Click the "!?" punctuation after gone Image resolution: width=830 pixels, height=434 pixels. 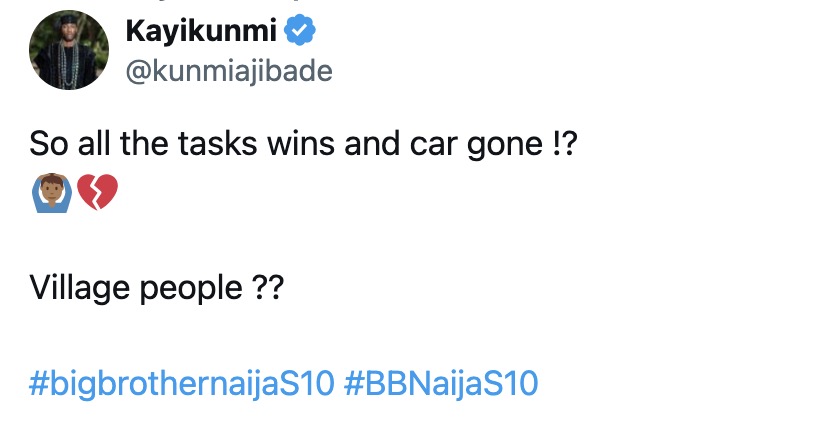pyautogui.click(x=564, y=146)
